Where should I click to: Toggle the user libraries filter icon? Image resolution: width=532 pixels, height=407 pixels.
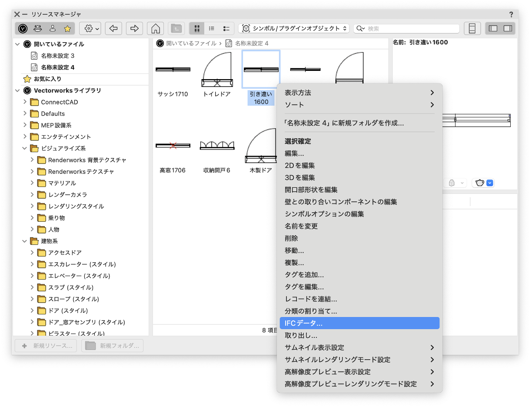pos(53,28)
